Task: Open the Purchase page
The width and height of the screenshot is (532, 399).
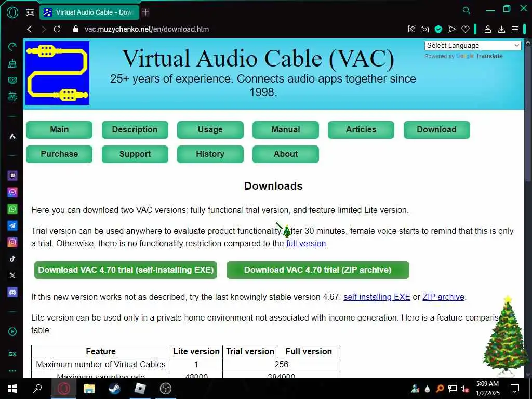Action: (59, 154)
